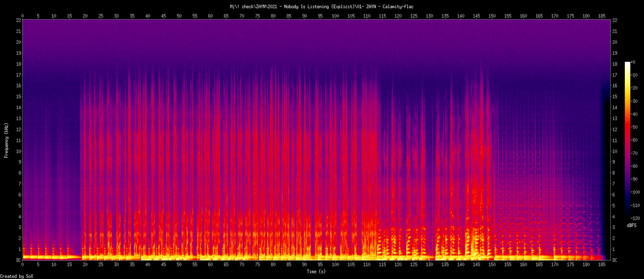Click "-100" on the dBFS color scale
Screen dimensions: 644x279
click(636, 193)
